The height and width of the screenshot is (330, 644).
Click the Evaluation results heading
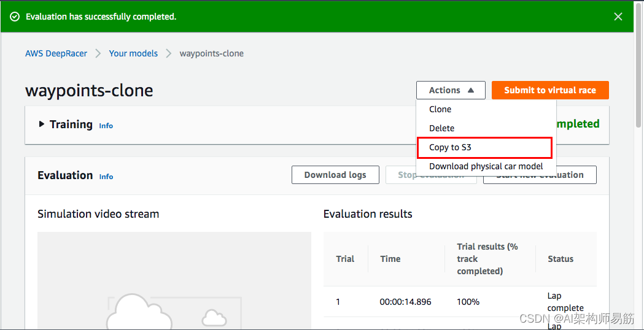click(x=368, y=214)
